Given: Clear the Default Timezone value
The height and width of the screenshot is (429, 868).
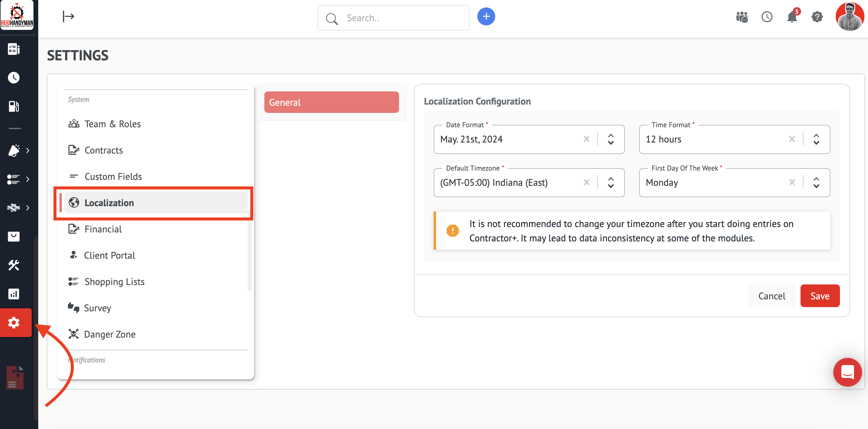Looking at the screenshot, I should 586,182.
